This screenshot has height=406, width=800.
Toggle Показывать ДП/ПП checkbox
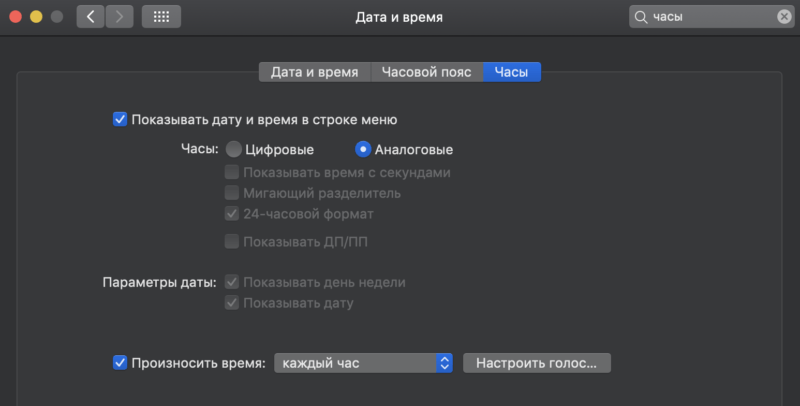[232, 241]
